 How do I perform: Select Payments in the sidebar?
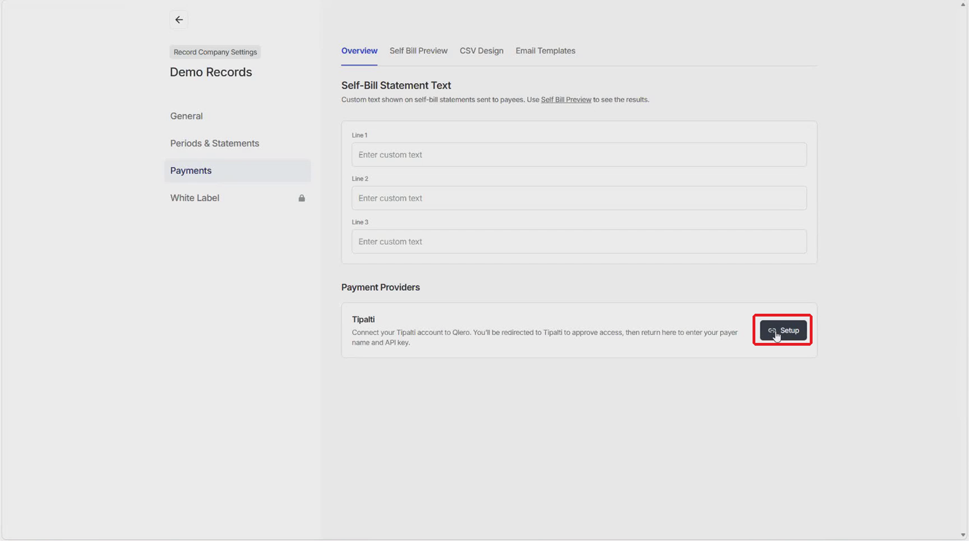coord(237,171)
